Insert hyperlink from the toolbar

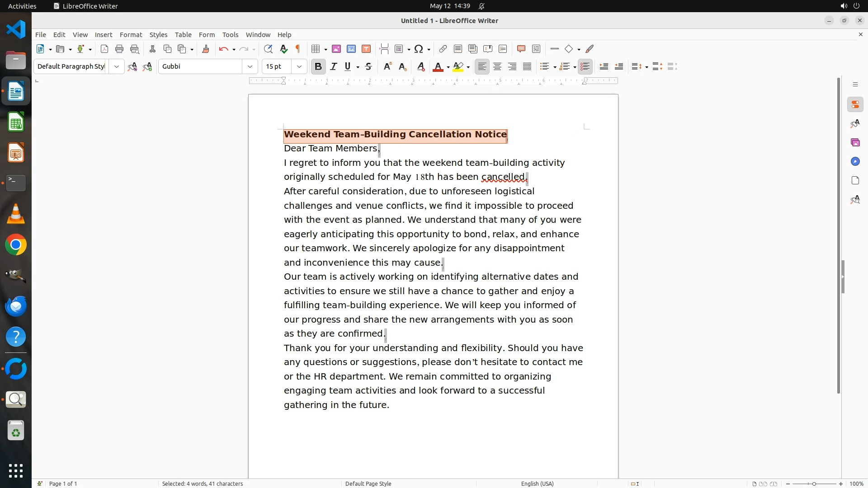click(443, 49)
